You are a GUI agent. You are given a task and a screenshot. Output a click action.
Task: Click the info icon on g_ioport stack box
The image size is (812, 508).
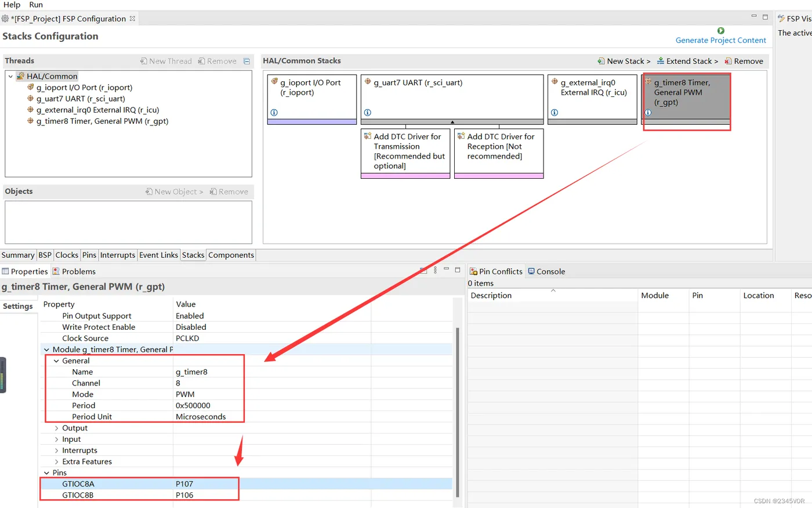tap(274, 113)
